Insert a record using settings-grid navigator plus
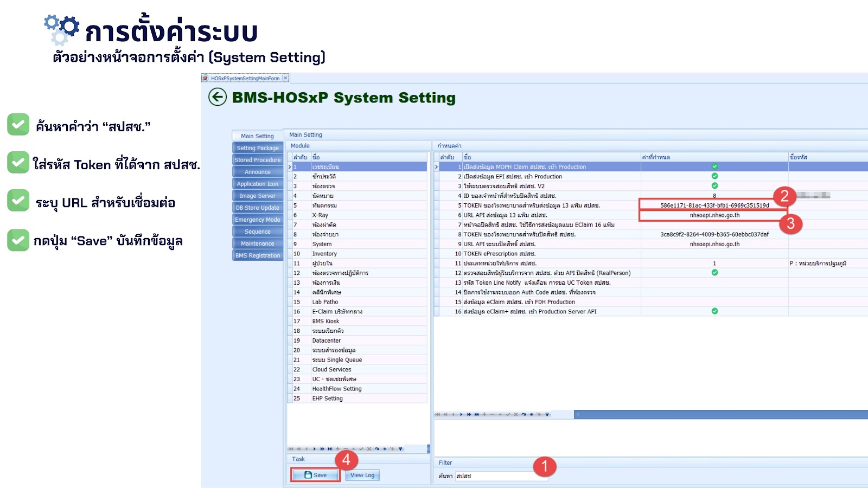The image size is (868, 488). [x=484, y=414]
